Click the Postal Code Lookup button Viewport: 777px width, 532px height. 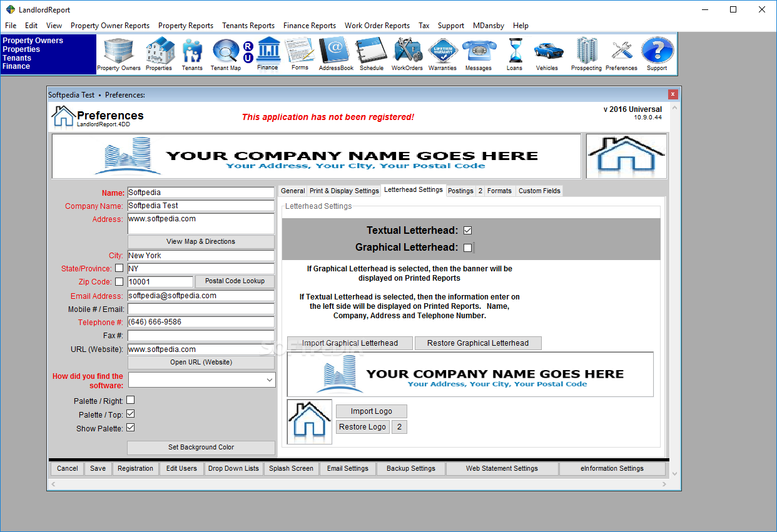[x=235, y=281]
